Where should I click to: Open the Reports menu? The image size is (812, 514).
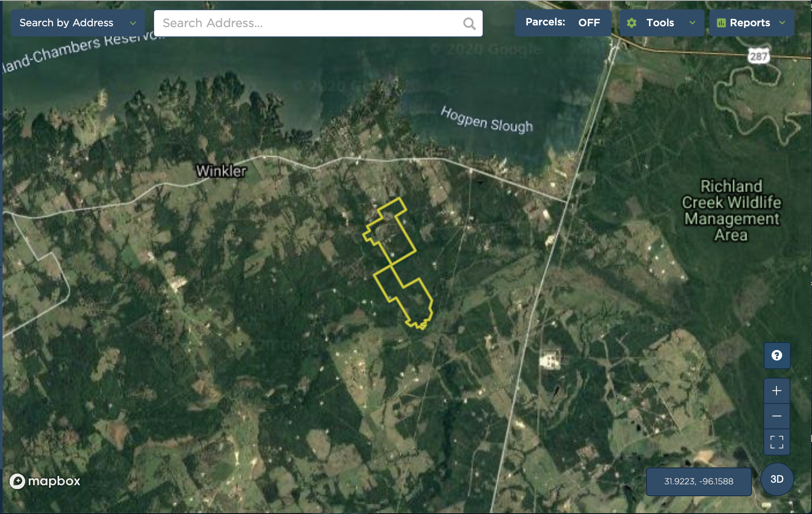pos(751,23)
